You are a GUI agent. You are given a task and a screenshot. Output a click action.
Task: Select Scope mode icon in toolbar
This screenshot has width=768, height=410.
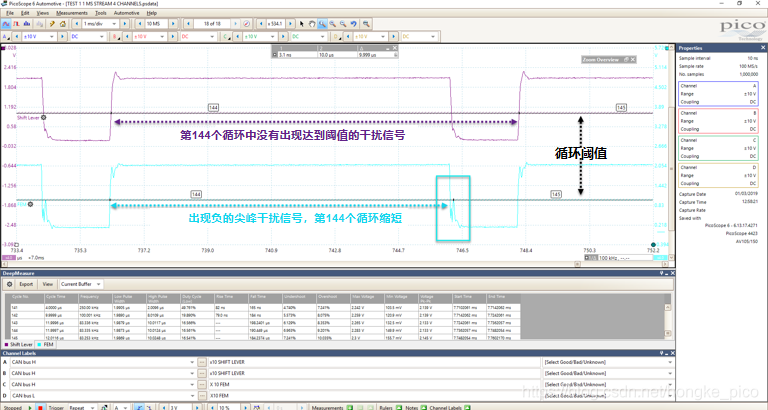click(6, 24)
